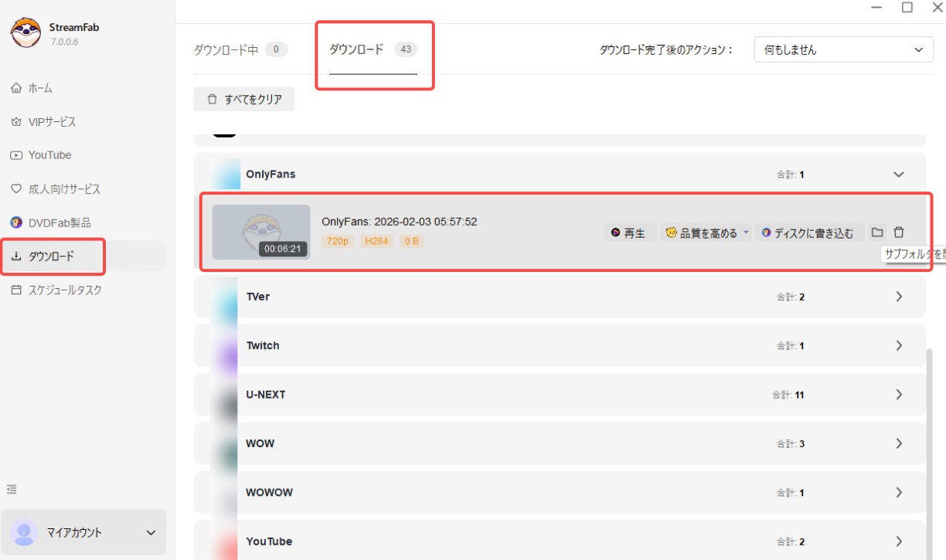946x560 pixels.
Task: Select the ダウンロード tab with 43 items
Action: point(373,50)
